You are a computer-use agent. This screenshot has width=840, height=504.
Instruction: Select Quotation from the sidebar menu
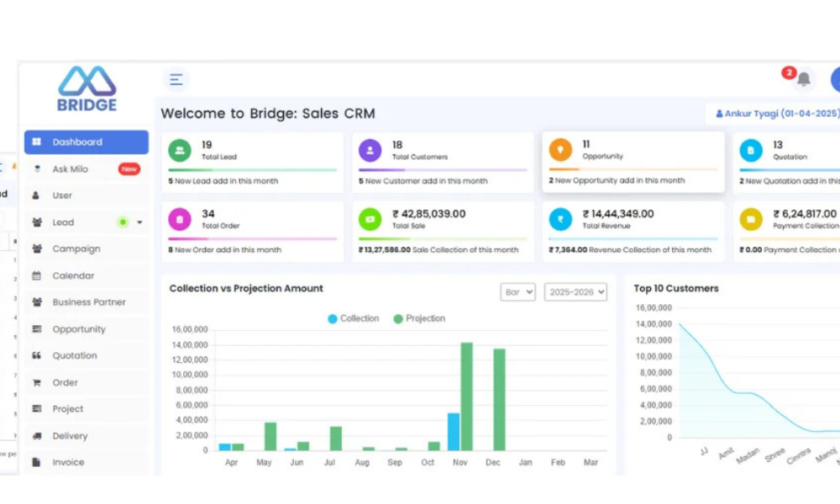coord(74,355)
